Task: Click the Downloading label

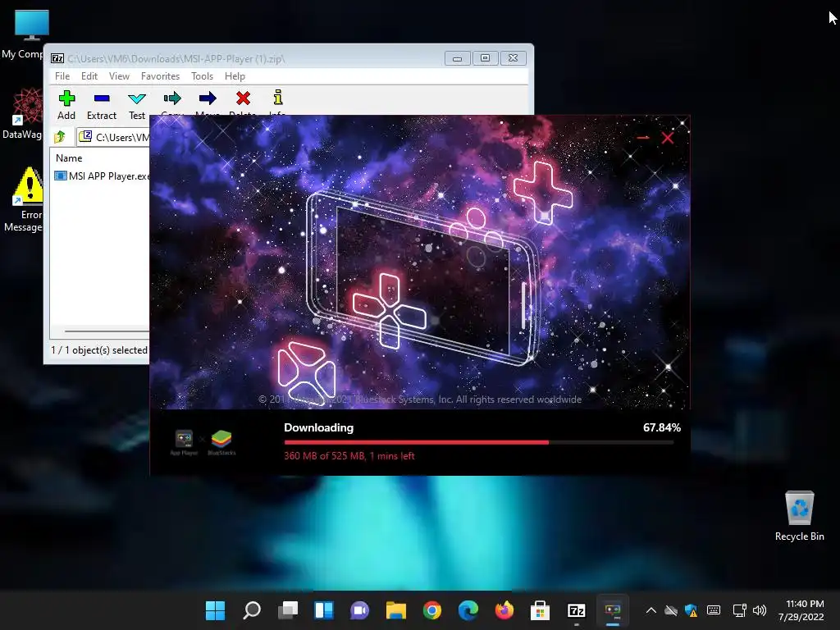Action: [319, 427]
